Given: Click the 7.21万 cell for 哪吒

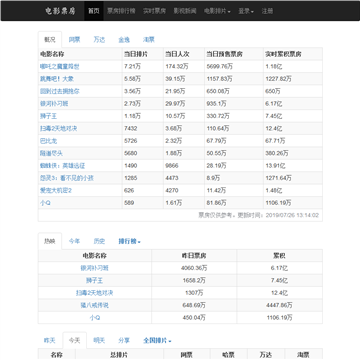Looking at the screenshot, I should click(143, 67).
